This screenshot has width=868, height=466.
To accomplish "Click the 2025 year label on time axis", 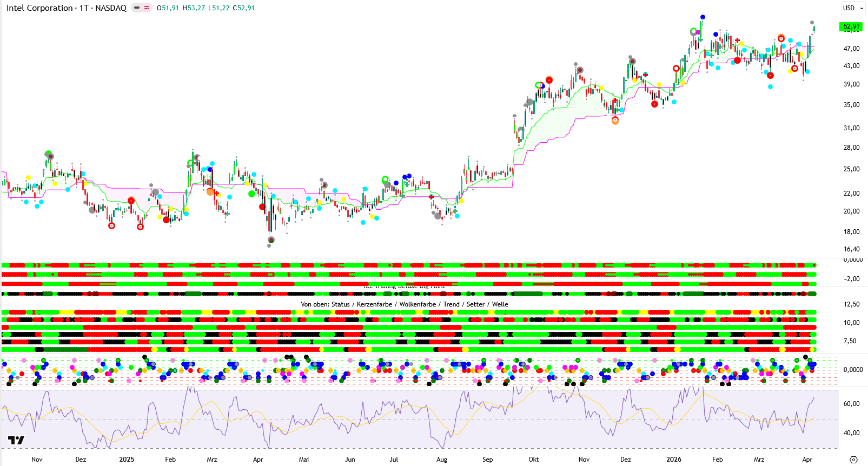I will click(x=127, y=460).
